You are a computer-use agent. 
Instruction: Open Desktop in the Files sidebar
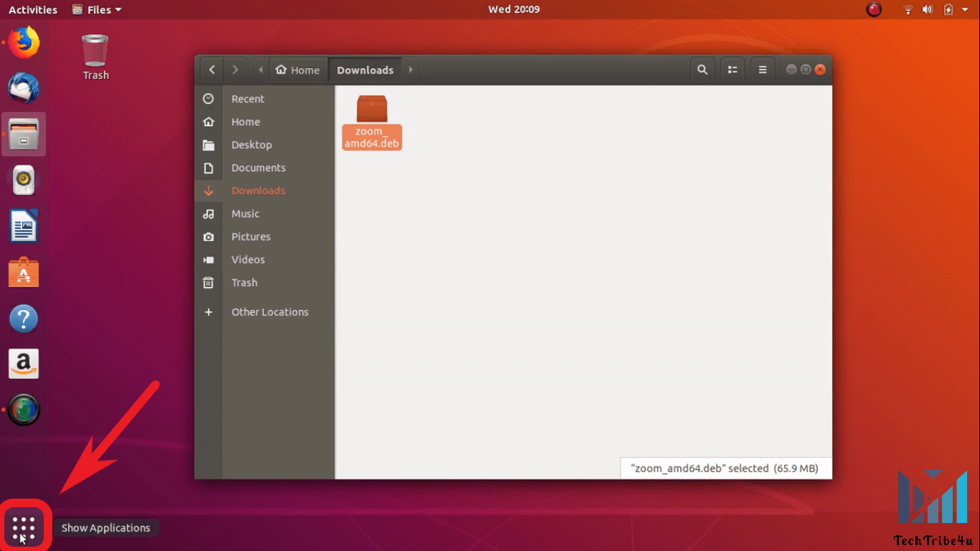pyautogui.click(x=264, y=145)
